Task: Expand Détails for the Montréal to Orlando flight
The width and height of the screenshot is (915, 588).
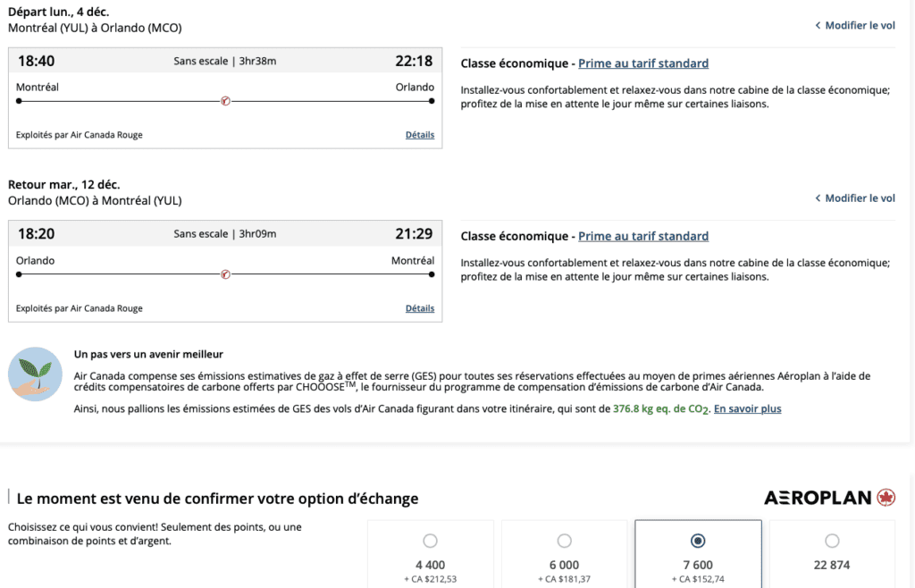Action: point(419,135)
